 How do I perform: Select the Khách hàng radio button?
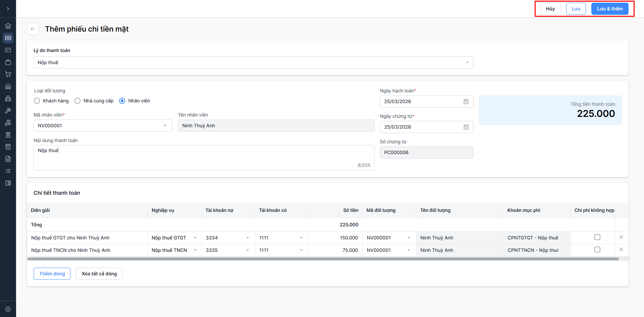[37, 101]
